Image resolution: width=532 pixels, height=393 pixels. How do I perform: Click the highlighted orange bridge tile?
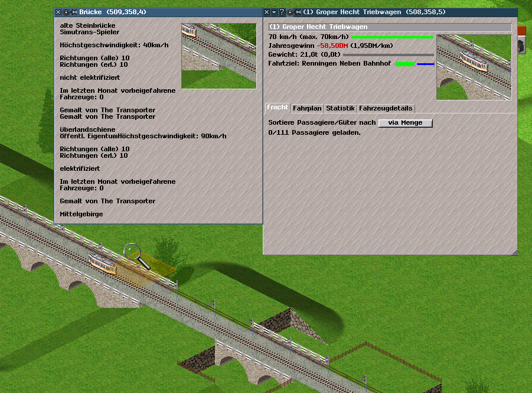(x=146, y=268)
